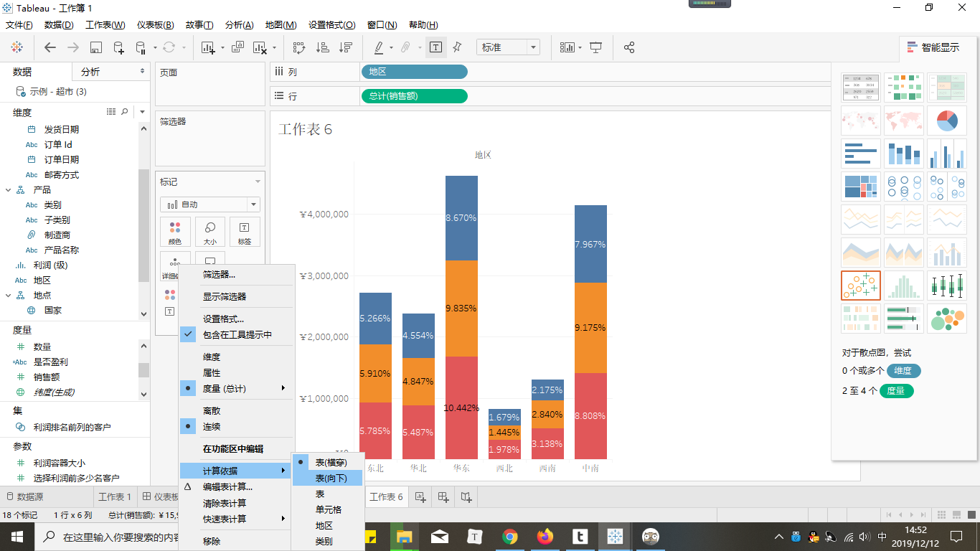Click the 颜色 color mark card
Image resolution: width=980 pixels, height=551 pixels.
(175, 232)
